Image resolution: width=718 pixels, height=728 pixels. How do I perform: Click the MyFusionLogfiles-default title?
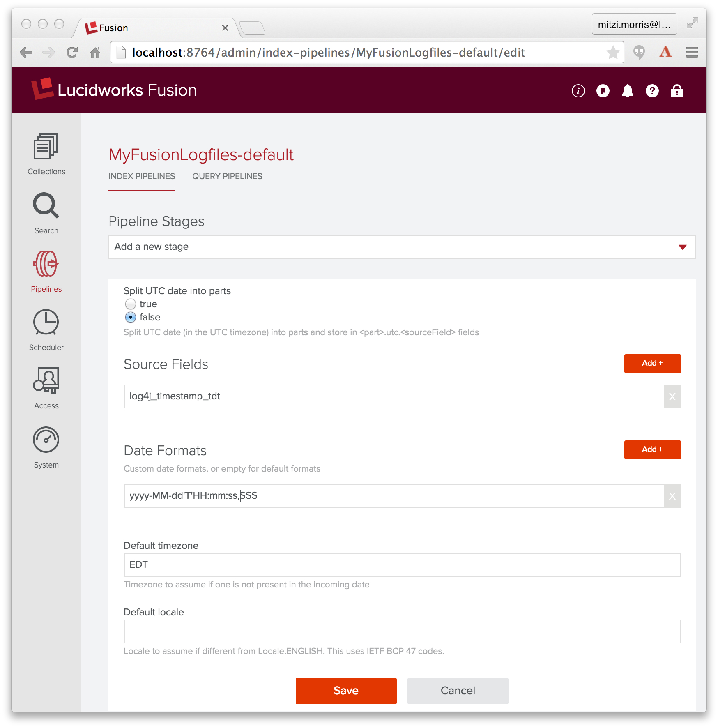tap(201, 155)
